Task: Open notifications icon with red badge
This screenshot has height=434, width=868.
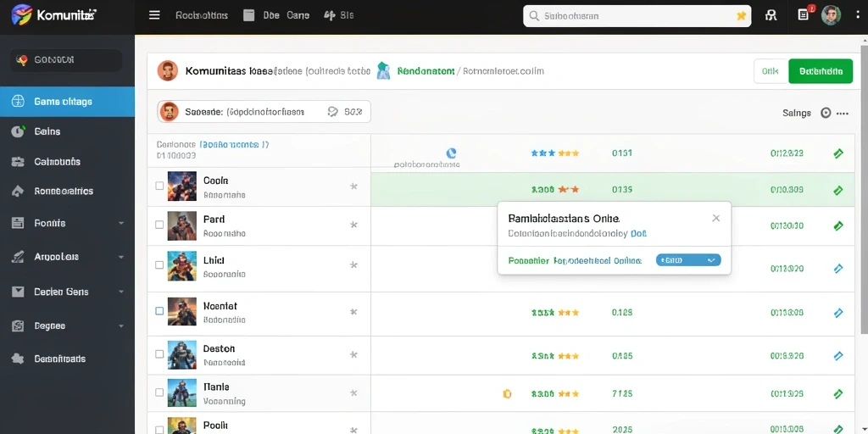Action: click(x=804, y=15)
